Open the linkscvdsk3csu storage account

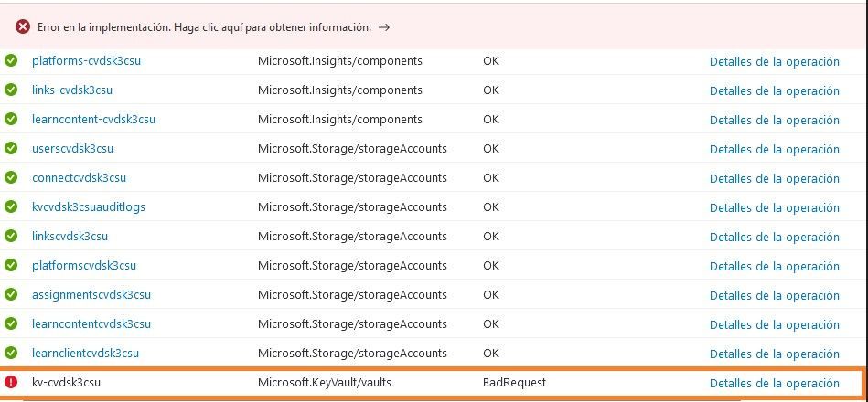[70, 237]
